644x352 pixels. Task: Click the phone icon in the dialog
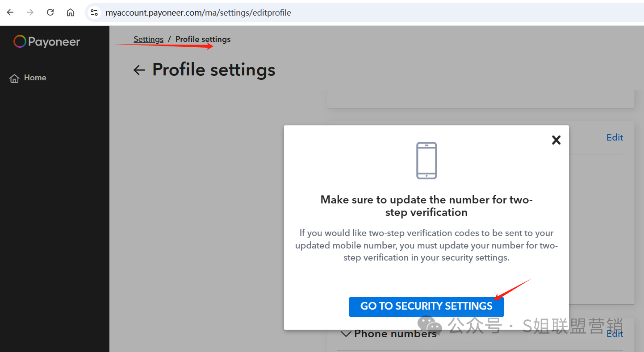pyautogui.click(x=427, y=161)
